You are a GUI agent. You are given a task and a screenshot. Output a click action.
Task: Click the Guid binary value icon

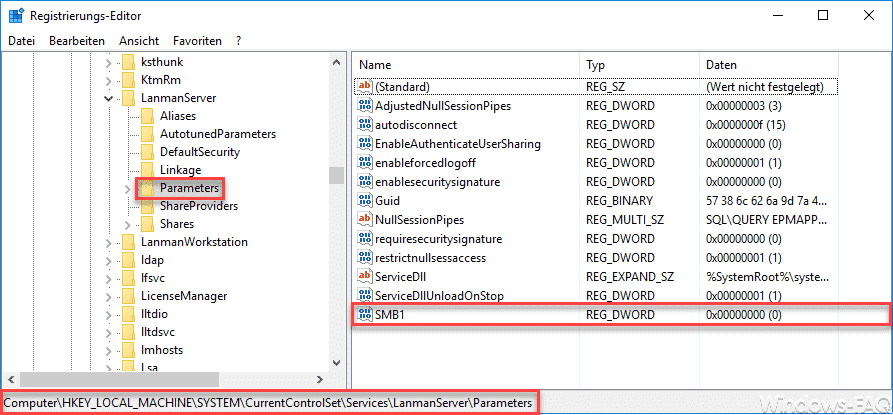tap(364, 200)
